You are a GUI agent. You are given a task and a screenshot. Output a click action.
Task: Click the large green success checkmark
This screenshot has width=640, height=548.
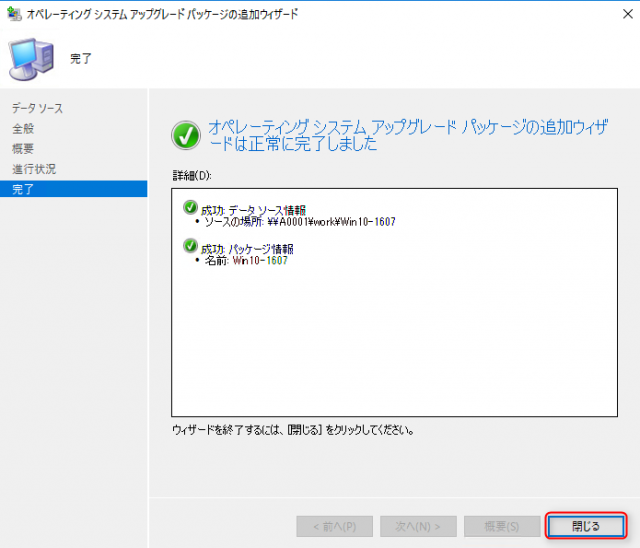click(x=186, y=134)
